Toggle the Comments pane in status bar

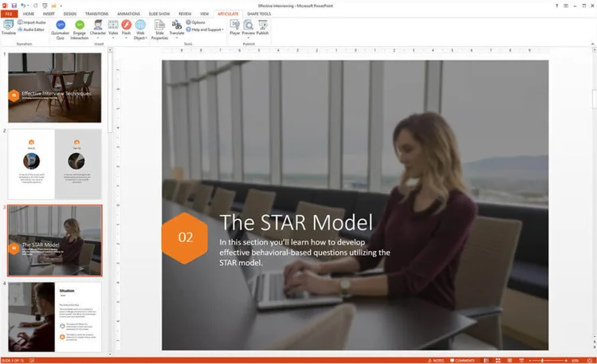click(x=461, y=360)
